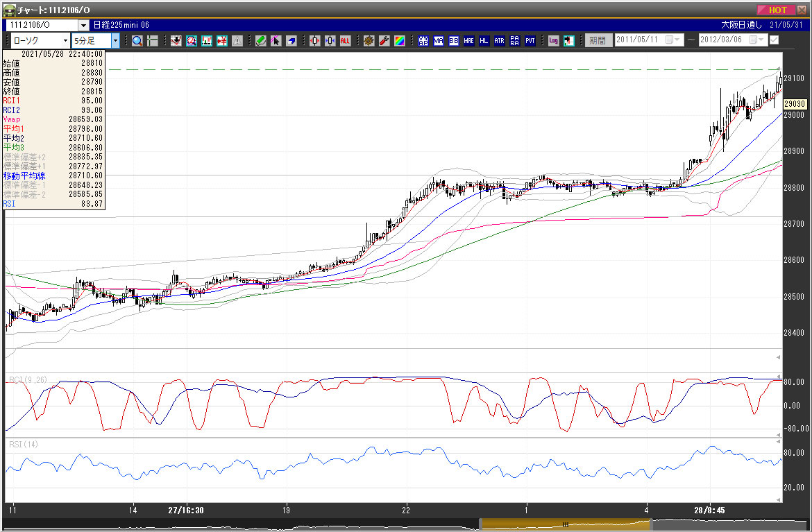Click the 期間 period button
The image size is (812, 532).
point(597,40)
